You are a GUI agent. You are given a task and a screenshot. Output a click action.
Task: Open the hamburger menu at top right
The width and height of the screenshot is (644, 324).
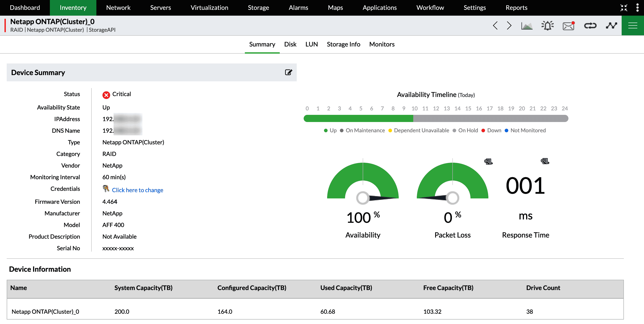pos(633,25)
